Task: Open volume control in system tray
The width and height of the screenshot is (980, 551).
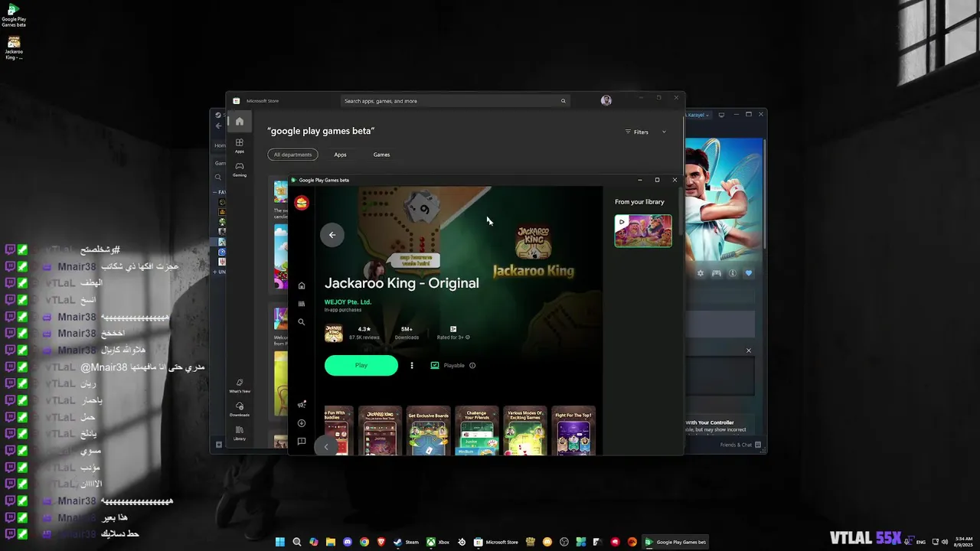Action: pos(945,542)
